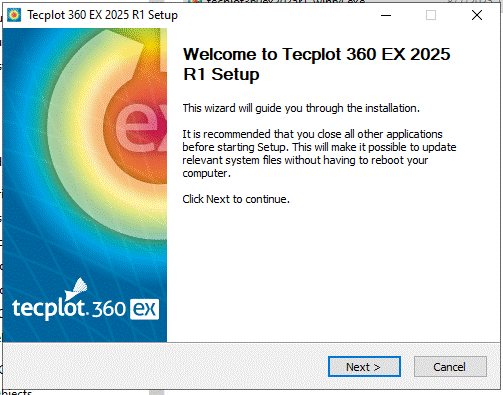This screenshot has width=503, height=395.
Task: Click the Next button to continue setup
Action: (x=364, y=367)
